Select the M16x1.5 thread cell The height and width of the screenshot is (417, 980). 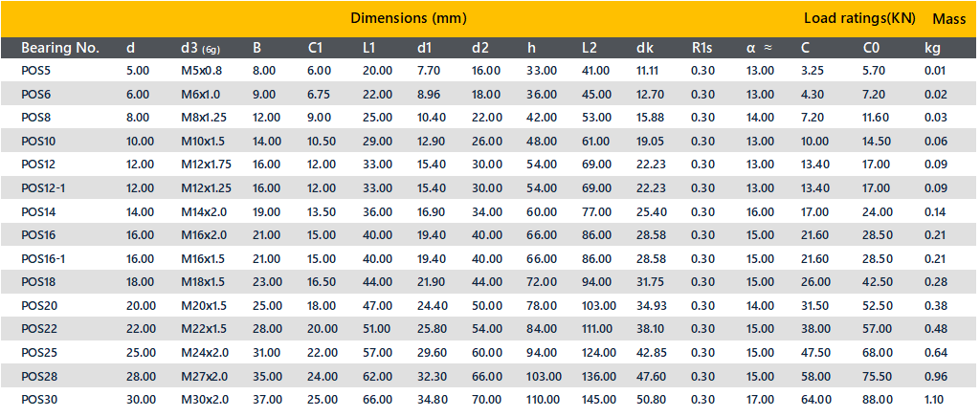[x=204, y=259]
